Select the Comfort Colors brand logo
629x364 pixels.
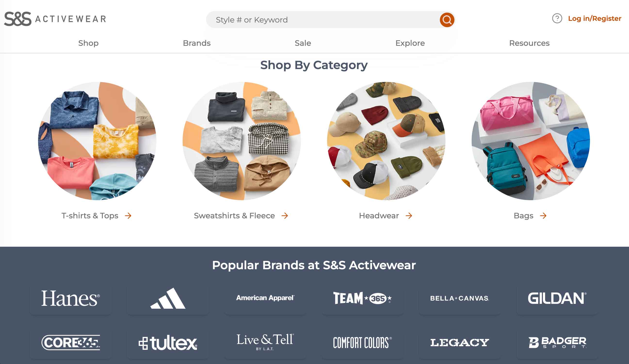pos(363,343)
